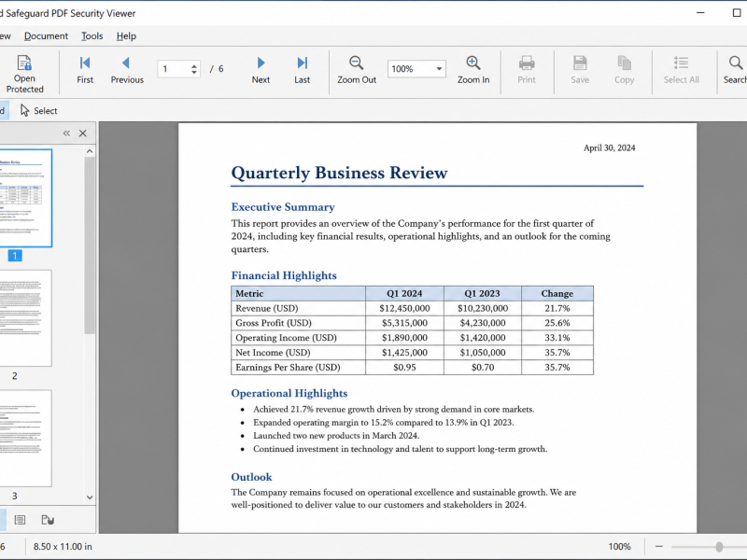
Task: Click the Open Protected document icon
Action: coord(24,63)
